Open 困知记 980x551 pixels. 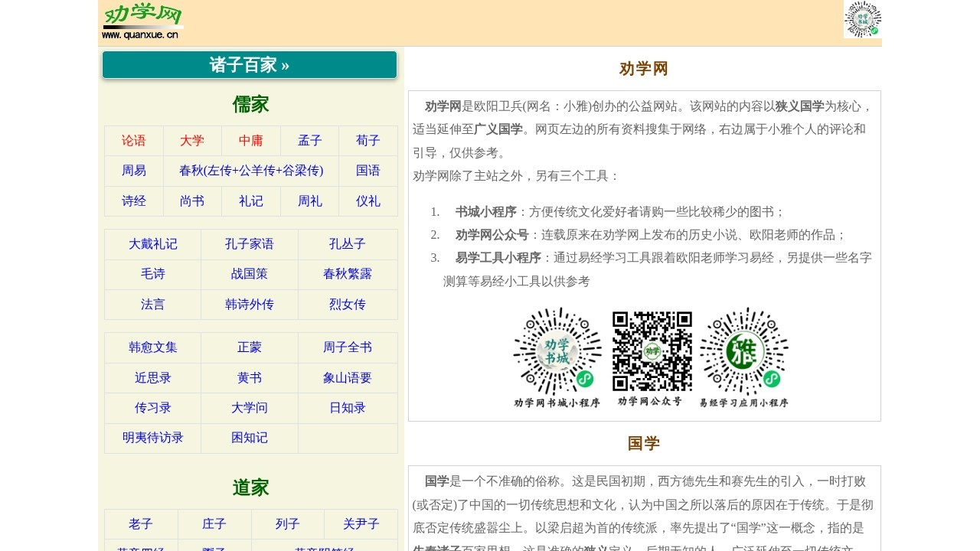pos(250,438)
